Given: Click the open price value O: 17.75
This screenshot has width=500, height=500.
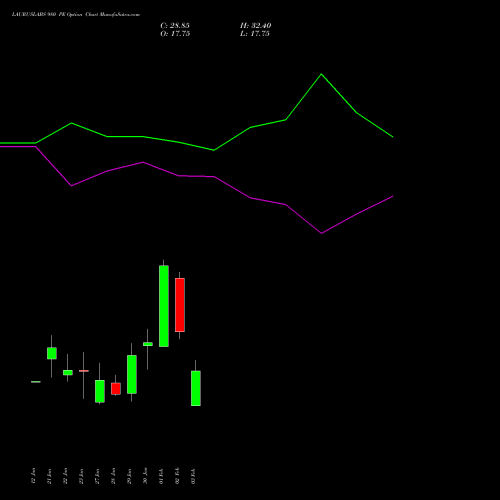Looking at the screenshot, I should click(175, 34).
